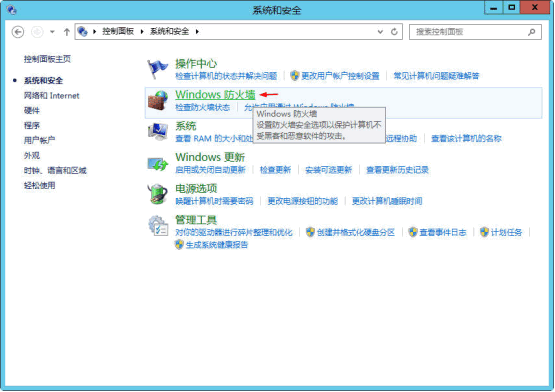
Task: Click the System computer icon
Action: click(158, 132)
